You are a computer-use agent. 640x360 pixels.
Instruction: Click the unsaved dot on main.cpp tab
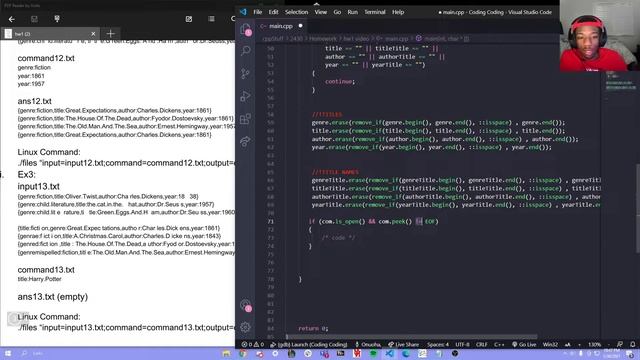300,26
